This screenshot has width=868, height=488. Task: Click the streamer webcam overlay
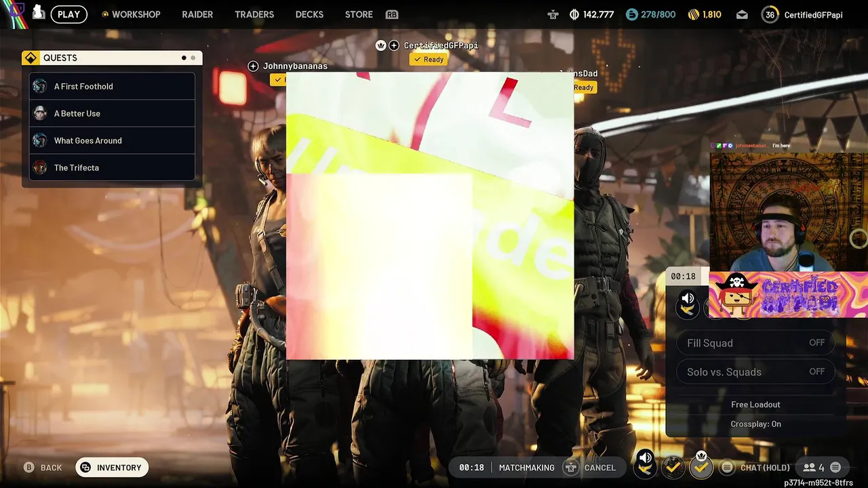click(x=789, y=212)
